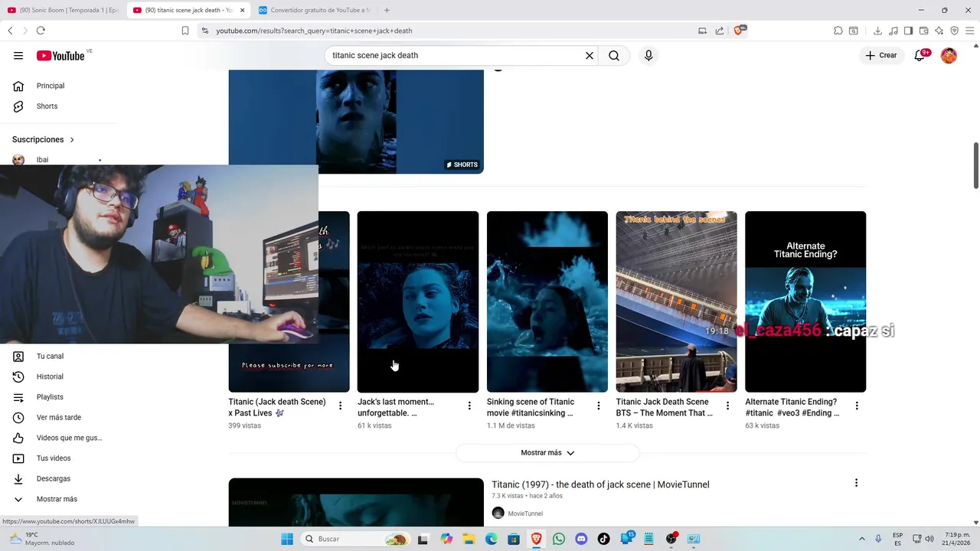Select the titanic scene jack death tab
Image resolution: width=980 pixels, height=551 pixels.
pyautogui.click(x=188, y=10)
